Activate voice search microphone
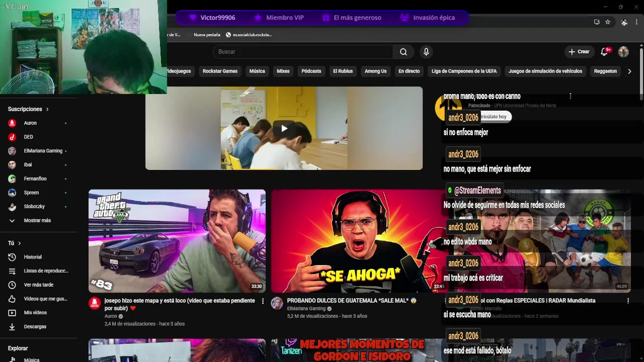644x362 pixels. 426,52
